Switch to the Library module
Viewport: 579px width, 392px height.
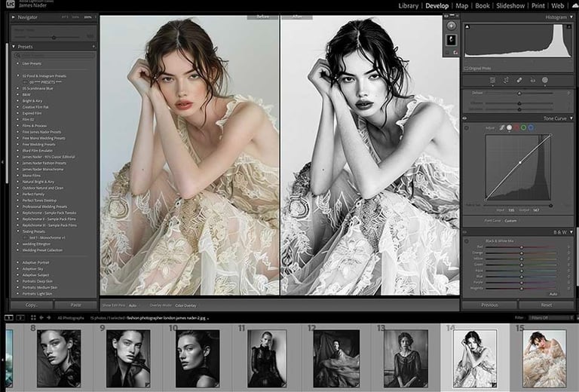(409, 5)
